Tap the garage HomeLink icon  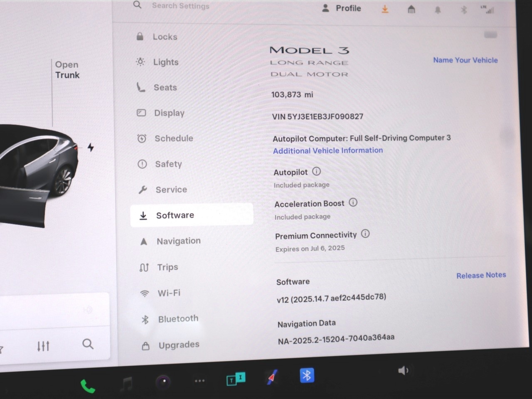411,9
